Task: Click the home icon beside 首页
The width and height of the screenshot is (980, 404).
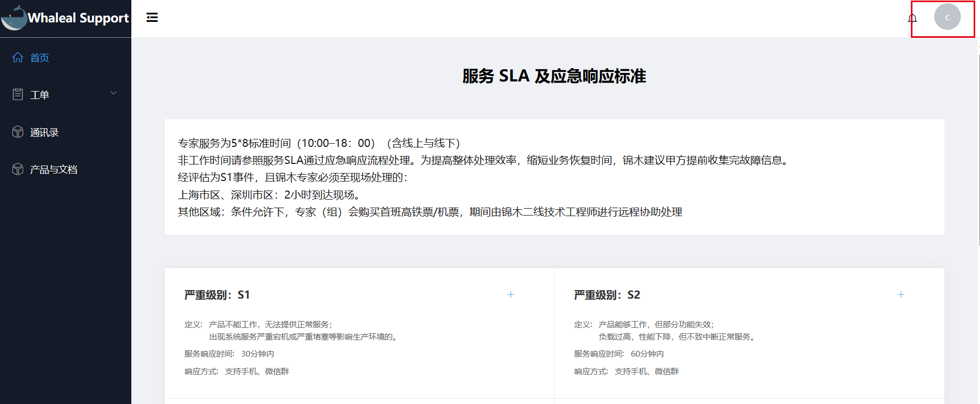Action: [18, 57]
